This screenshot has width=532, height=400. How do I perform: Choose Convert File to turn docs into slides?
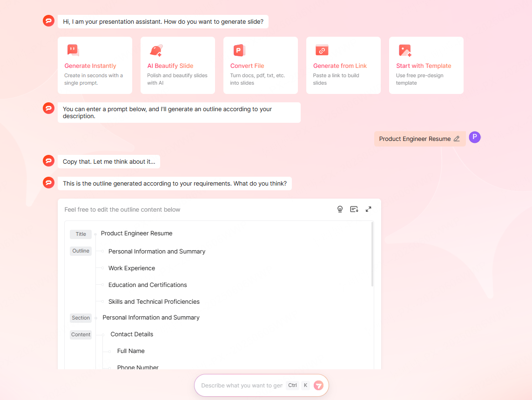[260, 65]
